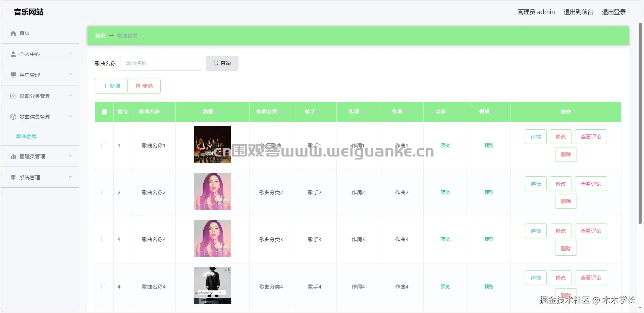644x313 pixels.
Task: Click 音乐 预览 link for 歌曲名称4
Action: (x=445, y=287)
